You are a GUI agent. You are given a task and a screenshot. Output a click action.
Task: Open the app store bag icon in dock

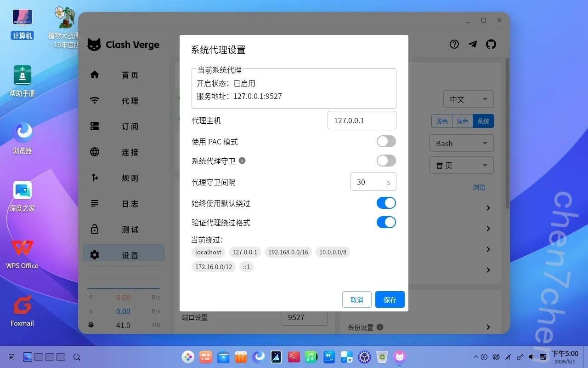point(241,356)
